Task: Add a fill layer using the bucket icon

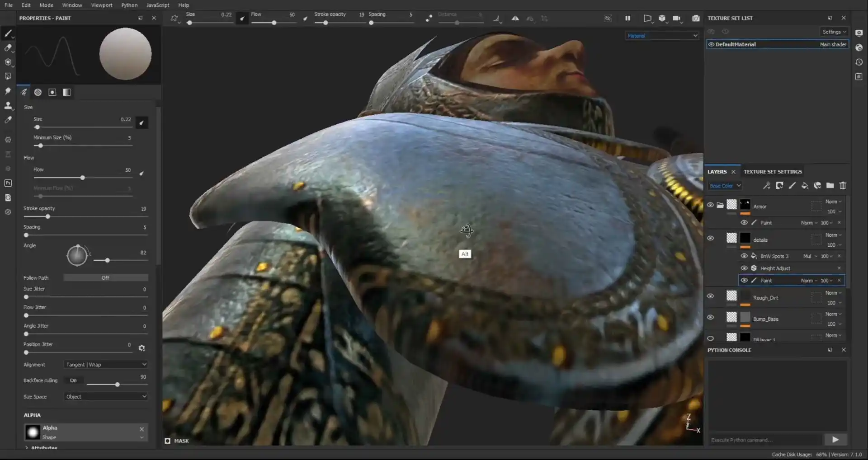Action: (805, 185)
